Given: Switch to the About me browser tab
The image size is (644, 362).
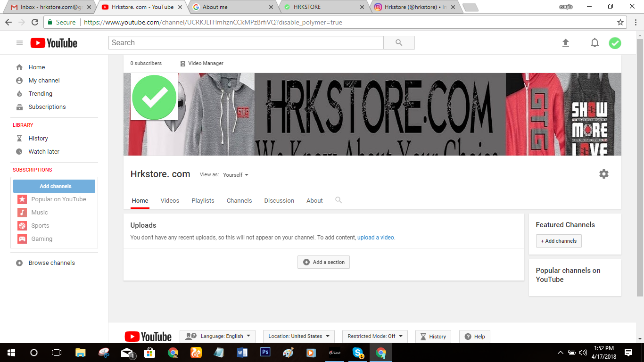Looking at the screenshot, I should pyautogui.click(x=233, y=7).
